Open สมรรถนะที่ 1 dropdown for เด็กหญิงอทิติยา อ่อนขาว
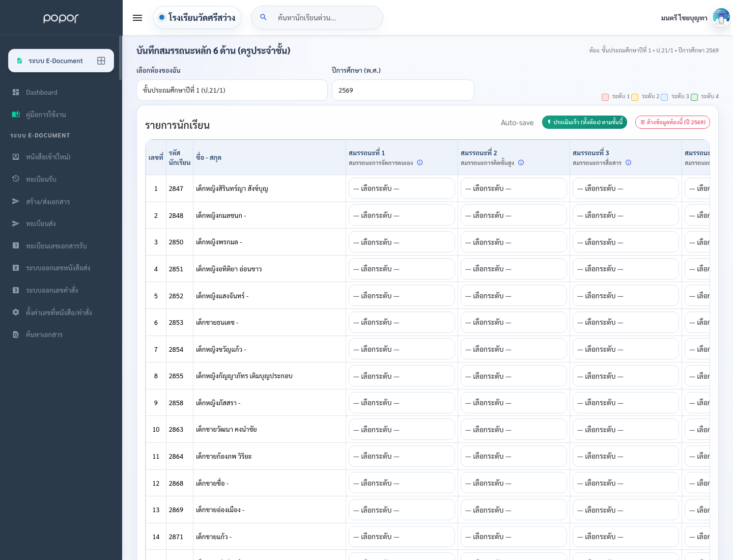Screen dimensions: 733x560 click(402, 269)
